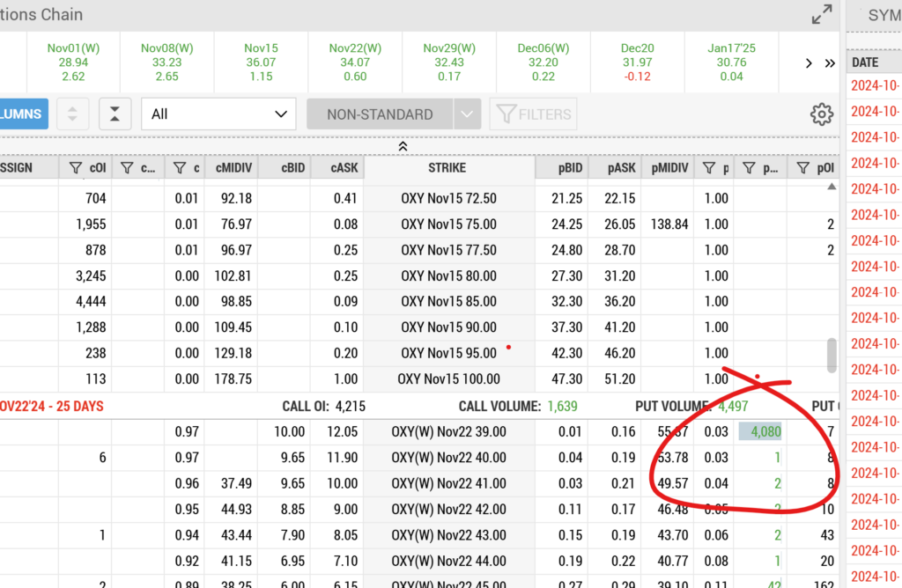The height and width of the screenshot is (588, 902).
Task: Jump to last expirations double arrow
Action: [x=830, y=63]
